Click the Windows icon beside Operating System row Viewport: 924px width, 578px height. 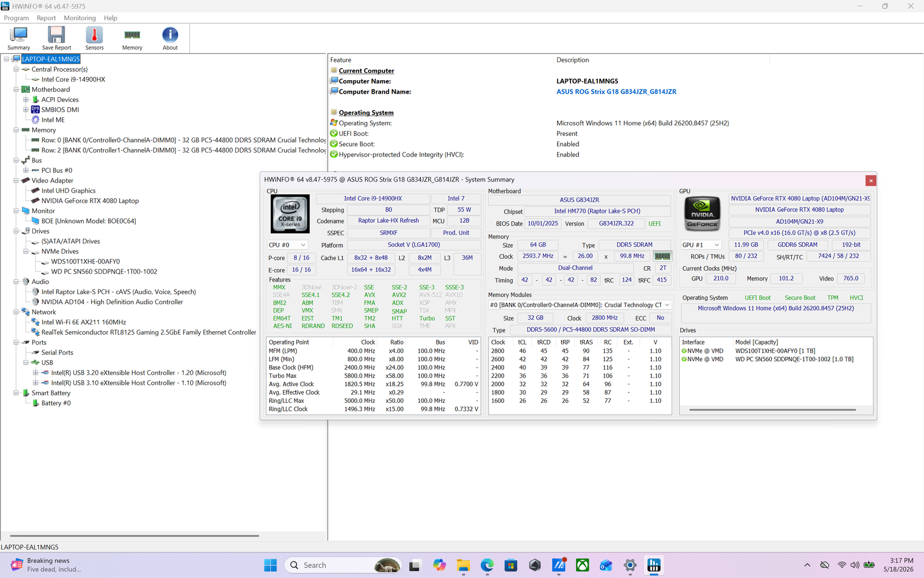(334, 123)
